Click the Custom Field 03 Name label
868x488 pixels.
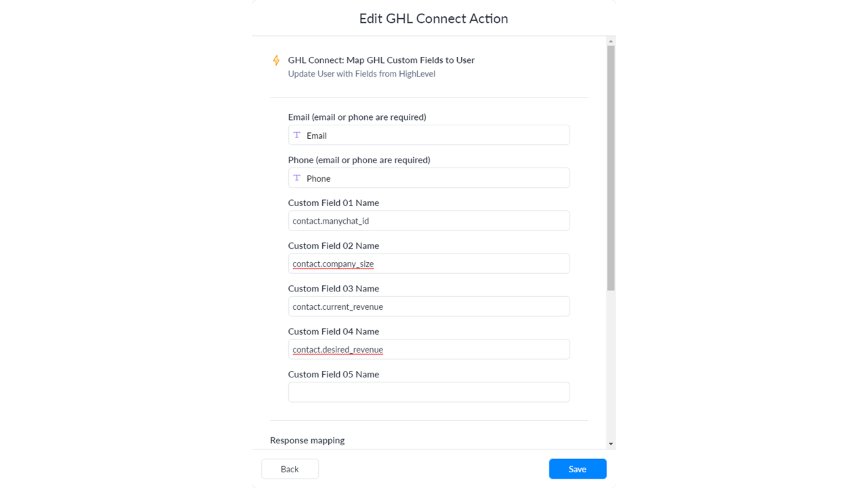tap(334, 288)
